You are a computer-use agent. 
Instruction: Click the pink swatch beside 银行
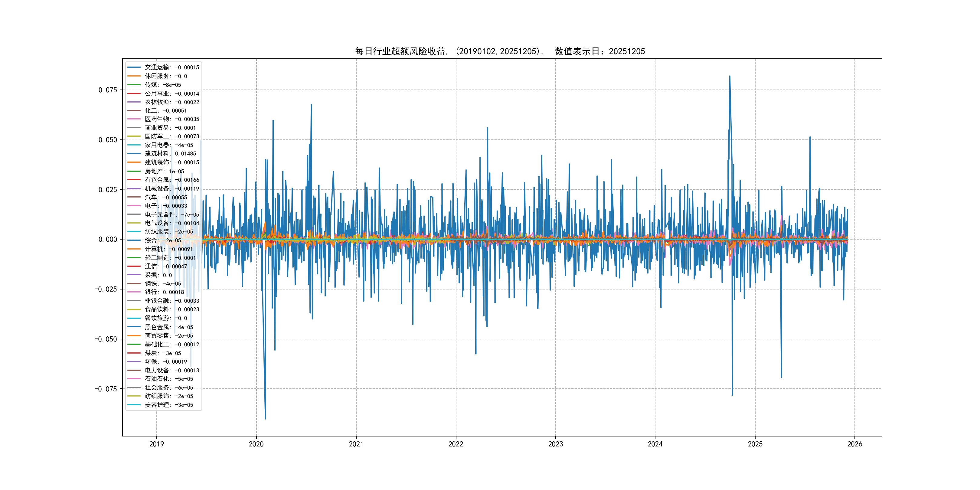pos(134,292)
